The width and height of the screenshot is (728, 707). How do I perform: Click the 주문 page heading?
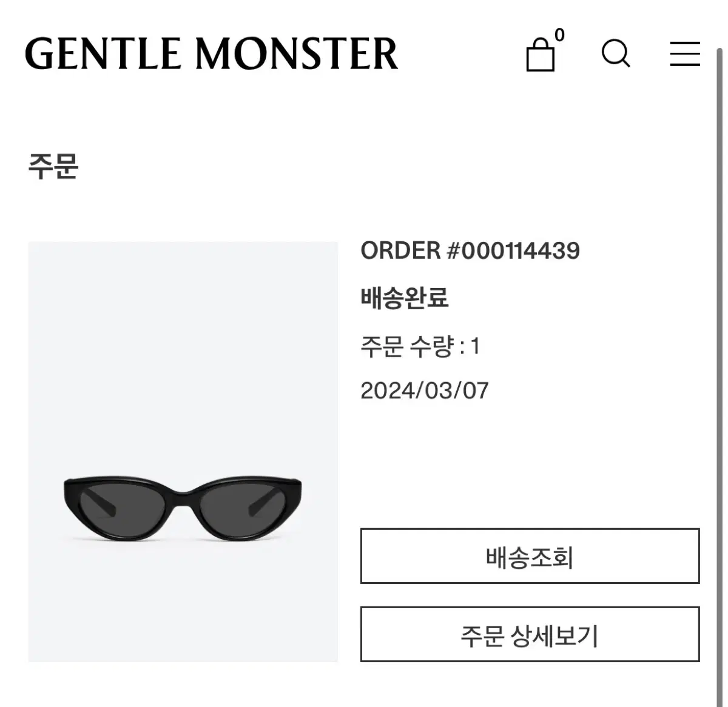53,166
